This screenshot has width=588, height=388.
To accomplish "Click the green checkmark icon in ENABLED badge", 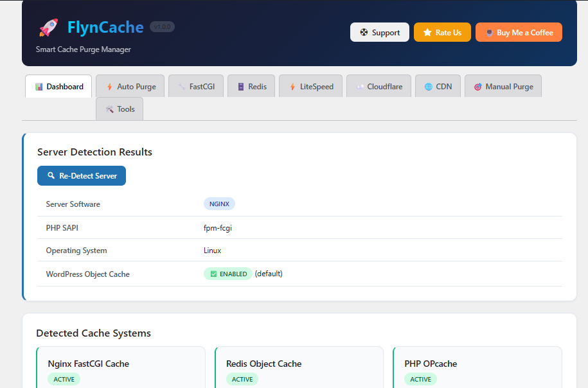I will coord(213,274).
